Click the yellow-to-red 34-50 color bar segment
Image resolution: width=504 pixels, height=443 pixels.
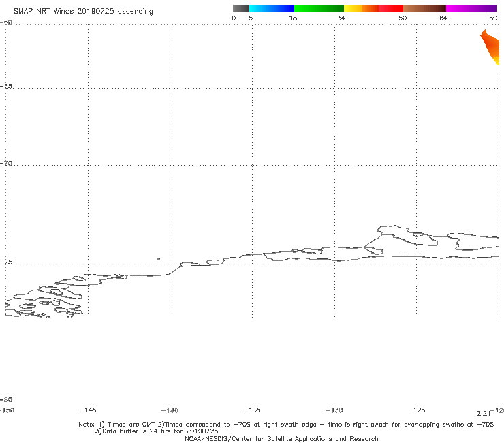(373, 8)
